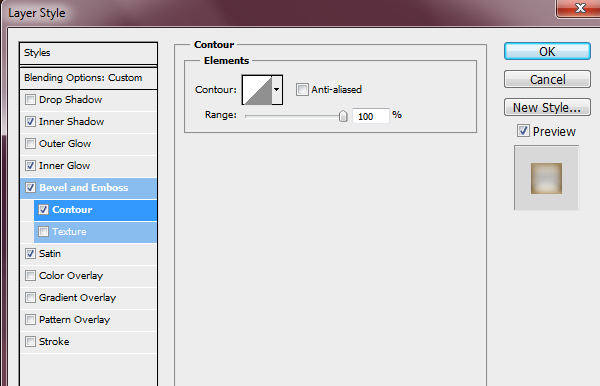The height and width of the screenshot is (386, 600).
Task: Turn on the Gradient Overlay checkbox
Action: click(x=30, y=298)
